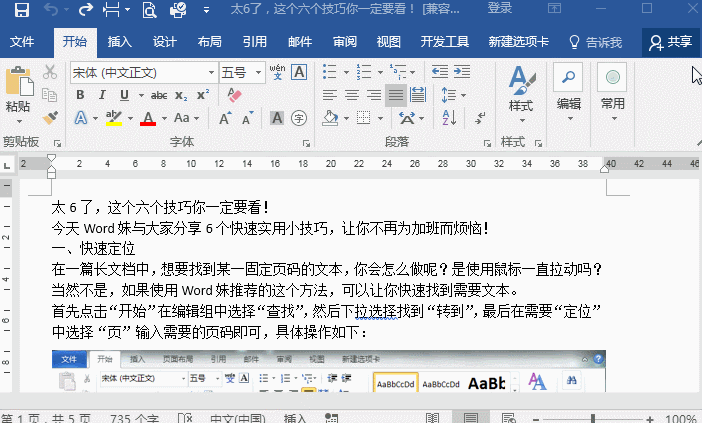The image size is (702, 423).
Task: Switch to the 审阅 tab
Action: [x=345, y=42]
